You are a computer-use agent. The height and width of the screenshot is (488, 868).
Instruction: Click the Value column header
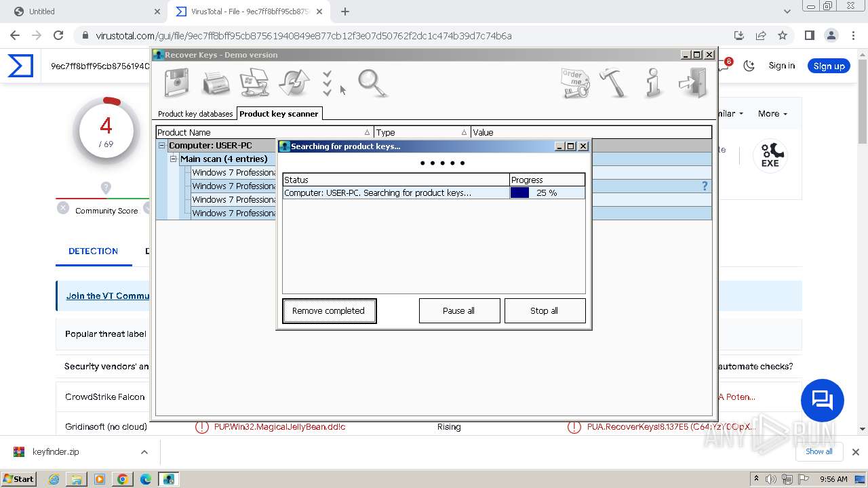(591, 132)
